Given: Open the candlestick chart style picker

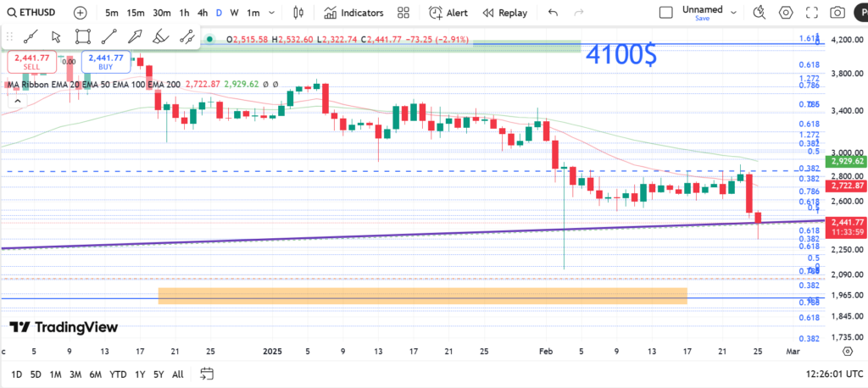Looking at the screenshot, I should click(x=298, y=13).
